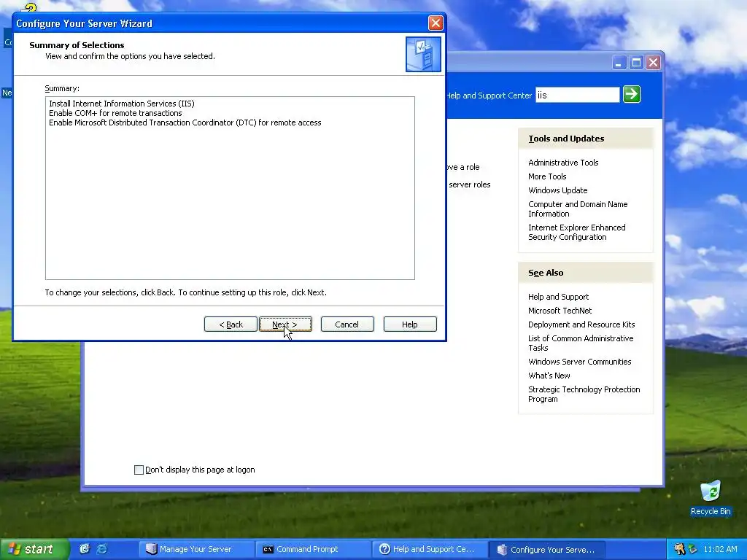Open Microsoft TechNet link
This screenshot has height=560, width=747.
560,311
